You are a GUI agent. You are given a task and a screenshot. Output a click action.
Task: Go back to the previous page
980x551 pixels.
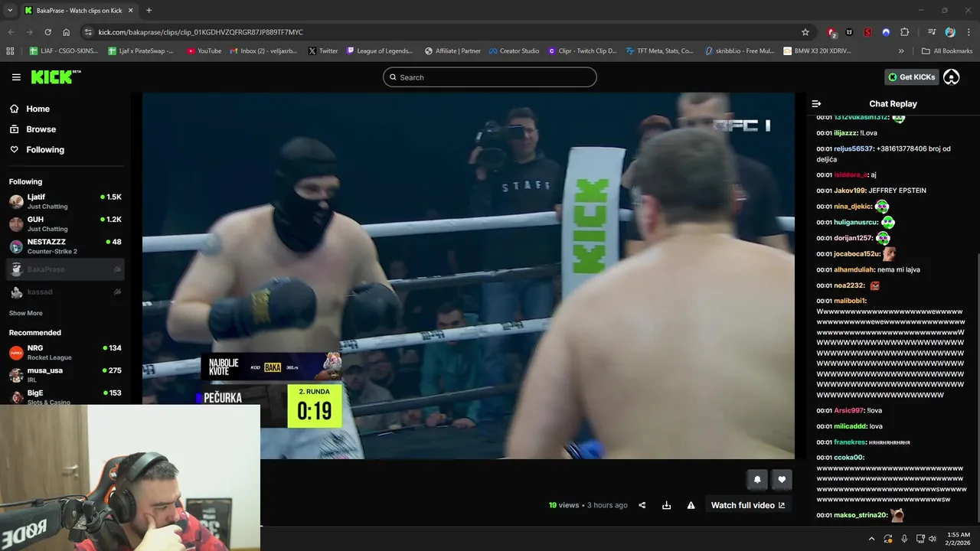pyautogui.click(x=11, y=32)
